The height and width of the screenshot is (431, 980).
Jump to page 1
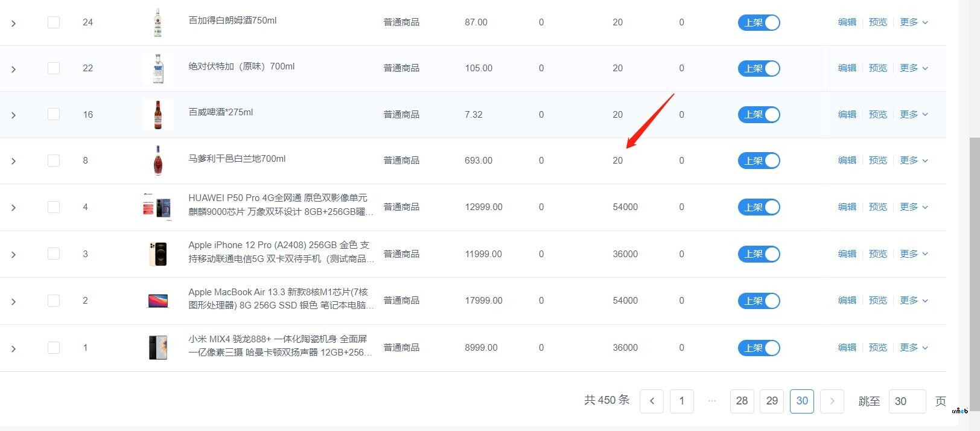tap(682, 401)
